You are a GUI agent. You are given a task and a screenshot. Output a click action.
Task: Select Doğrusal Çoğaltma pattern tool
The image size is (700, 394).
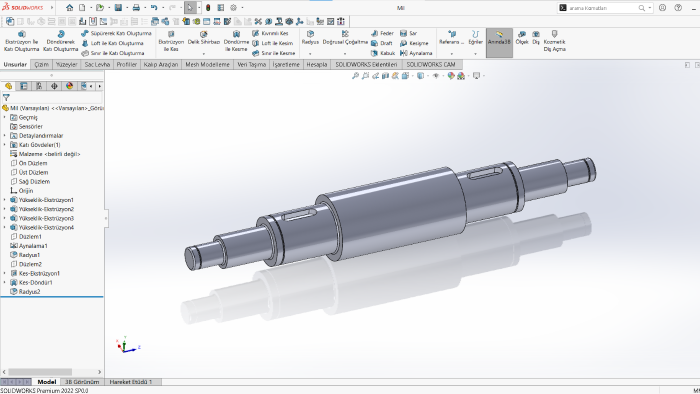(x=345, y=38)
